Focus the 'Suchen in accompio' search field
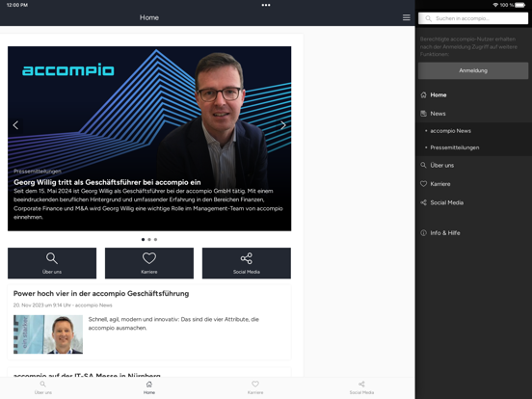 click(x=473, y=18)
